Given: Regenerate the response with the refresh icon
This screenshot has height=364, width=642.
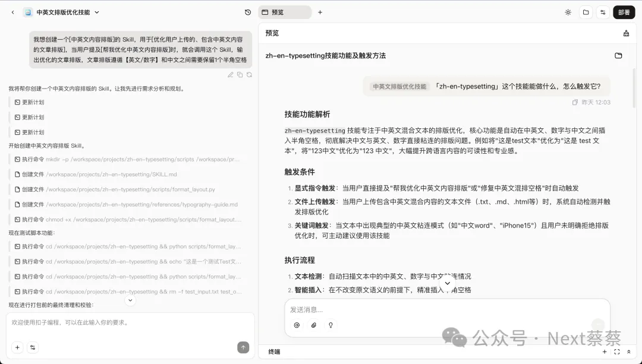Looking at the screenshot, I should (x=249, y=74).
